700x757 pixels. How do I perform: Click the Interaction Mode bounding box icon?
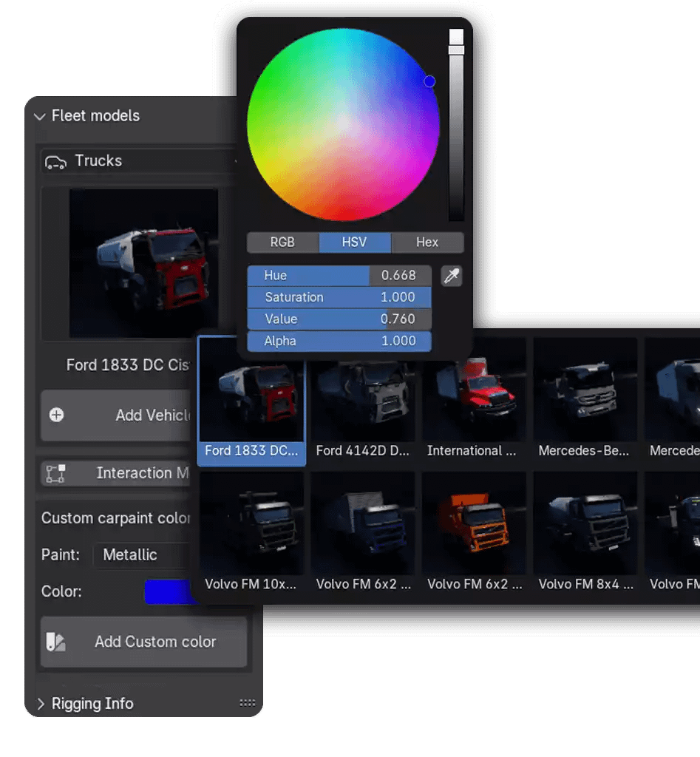point(55,473)
